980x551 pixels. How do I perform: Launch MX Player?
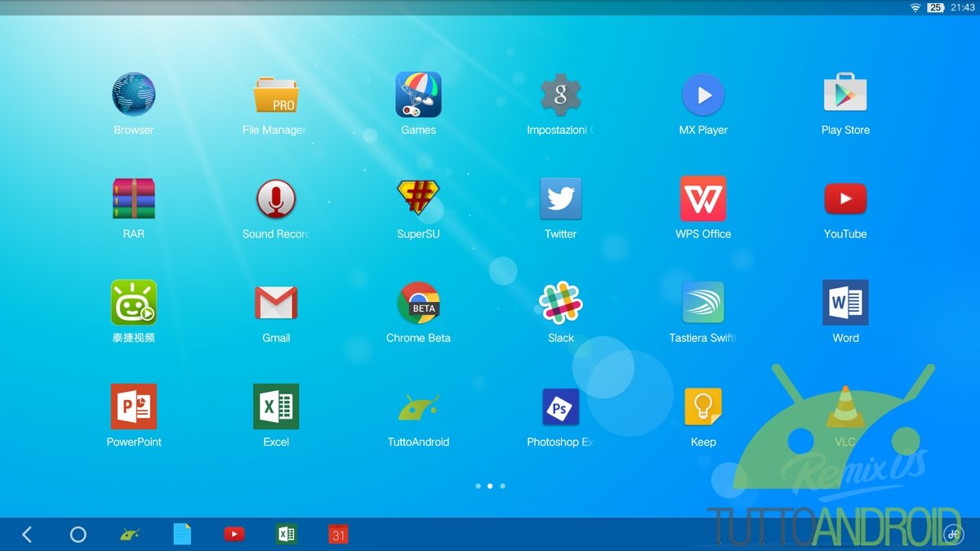[703, 95]
